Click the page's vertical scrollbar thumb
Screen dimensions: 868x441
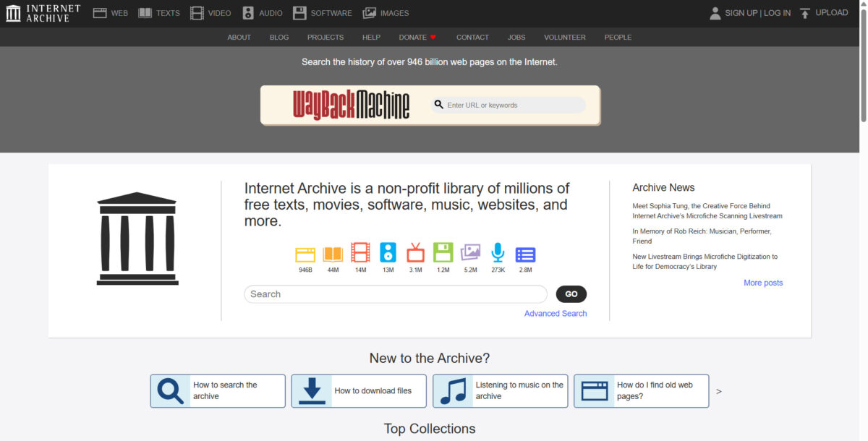tap(863, 65)
